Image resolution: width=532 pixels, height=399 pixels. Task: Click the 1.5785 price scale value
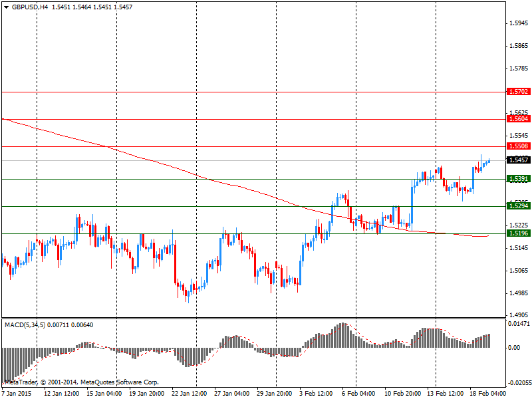pyautogui.click(x=519, y=68)
